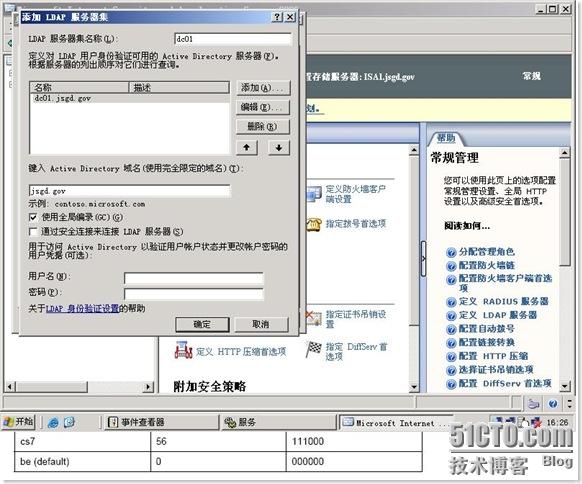The height and width of the screenshot is (484, 582).
Task: Open help topic 定义 LDAP 服务器
Action: 498,315
